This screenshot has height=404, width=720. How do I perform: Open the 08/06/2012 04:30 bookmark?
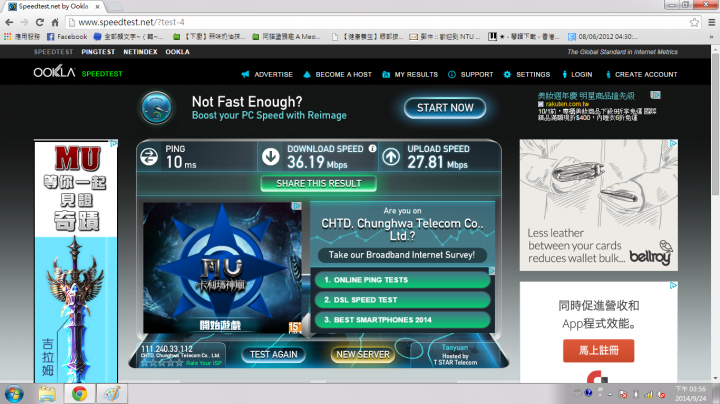(603, 36)
